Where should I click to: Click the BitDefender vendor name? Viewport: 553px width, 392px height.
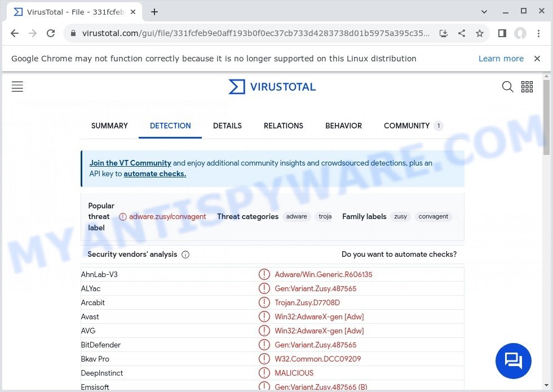[100, 345]
